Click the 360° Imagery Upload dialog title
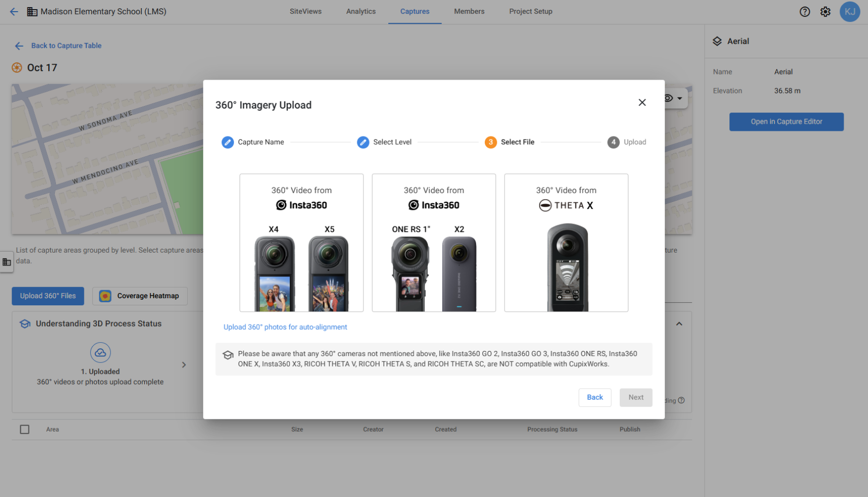This screenshot has height=497, width=868. [x=263, y=105]
